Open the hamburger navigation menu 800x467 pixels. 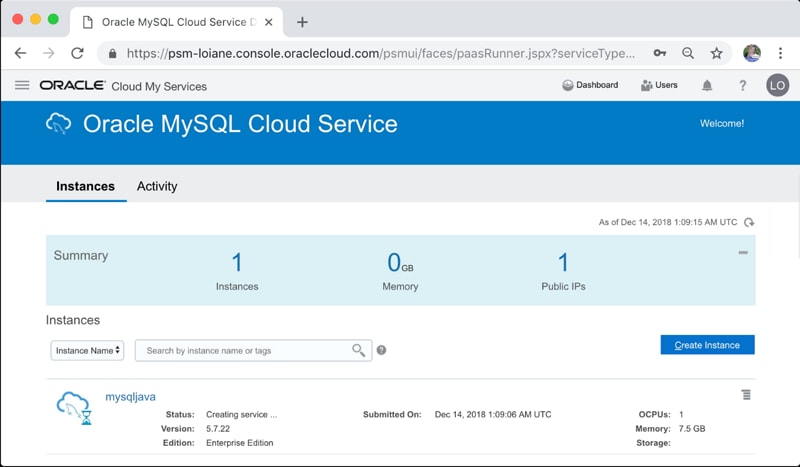coord(22,85)
